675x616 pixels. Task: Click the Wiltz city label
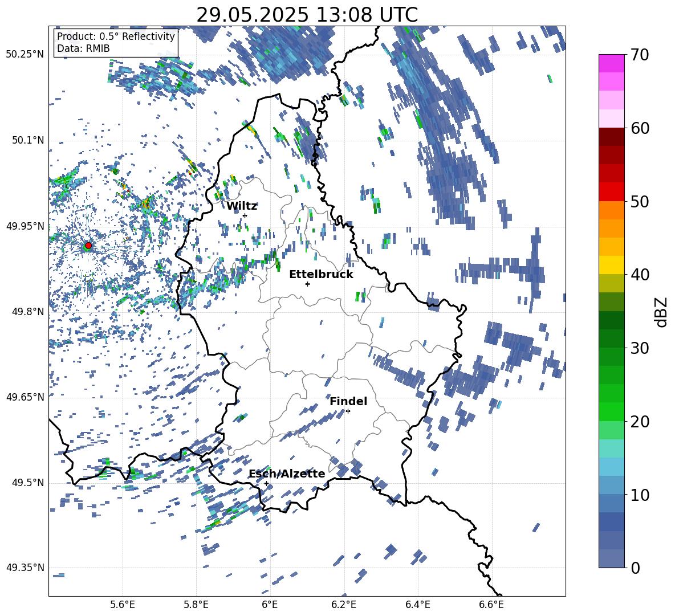pyautogui.click(x=242, y=206)
